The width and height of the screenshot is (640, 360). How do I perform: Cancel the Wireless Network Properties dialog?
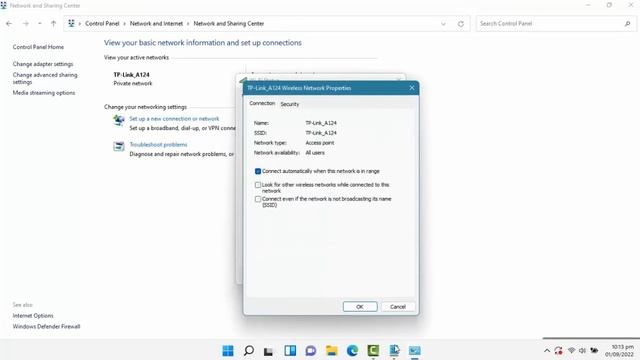tap(398, 307)
